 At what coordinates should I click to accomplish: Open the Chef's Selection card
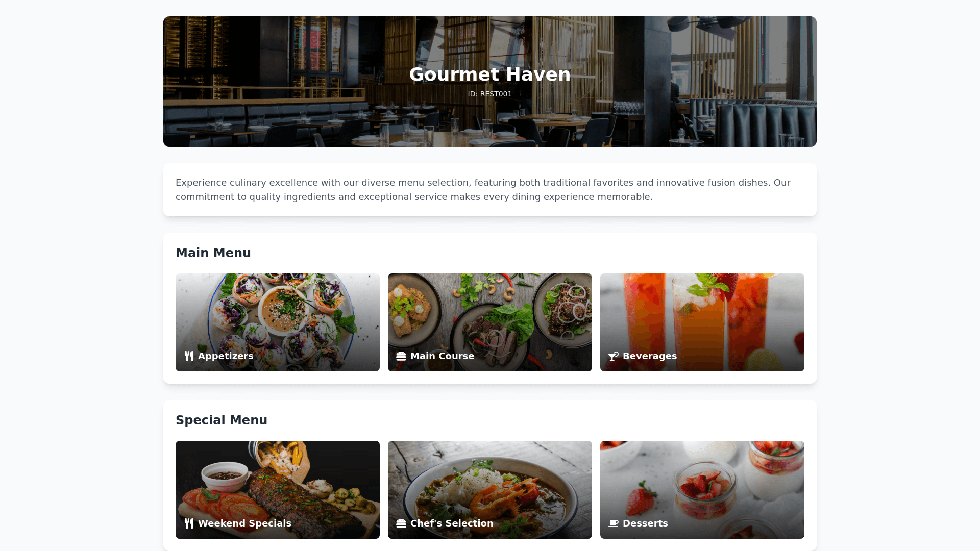click(490, 490)
